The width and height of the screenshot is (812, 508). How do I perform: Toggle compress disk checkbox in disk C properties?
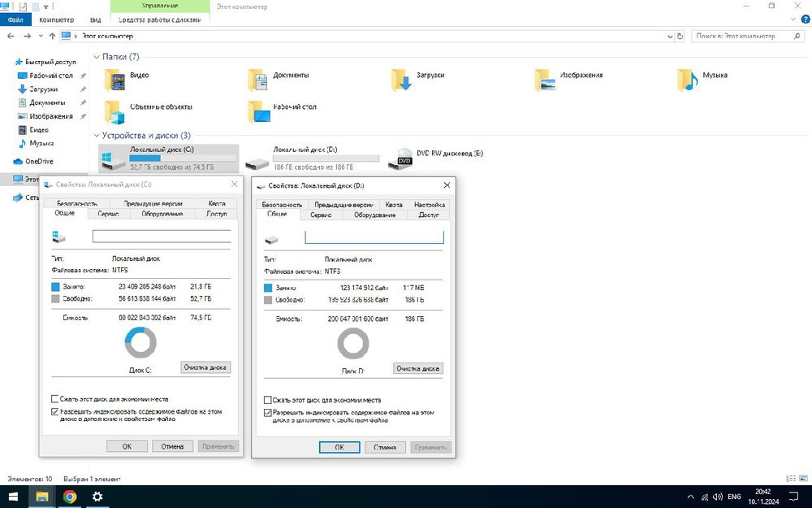click(x=54, y=399)
